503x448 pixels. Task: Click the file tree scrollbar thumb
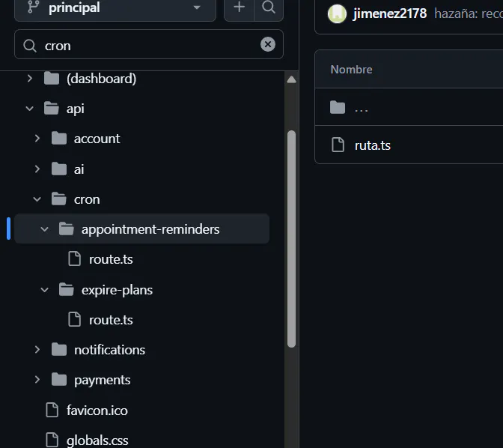click(291, 239)
